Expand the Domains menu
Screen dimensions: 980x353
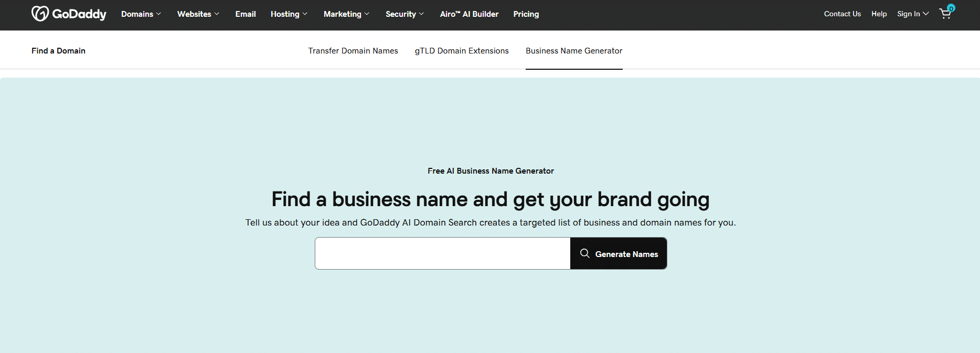point(141,14)
